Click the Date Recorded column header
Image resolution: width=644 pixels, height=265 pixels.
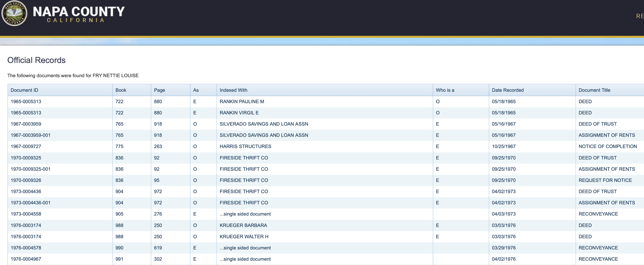point(508,90)
